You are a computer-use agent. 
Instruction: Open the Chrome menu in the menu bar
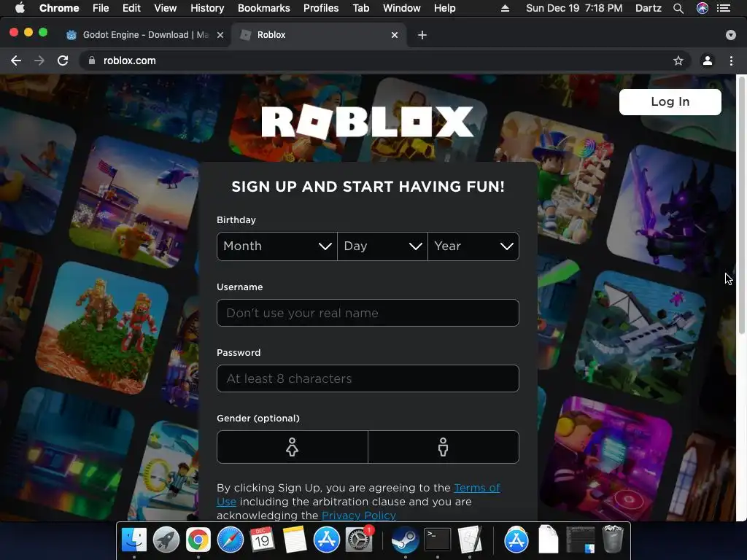point(59,8)
